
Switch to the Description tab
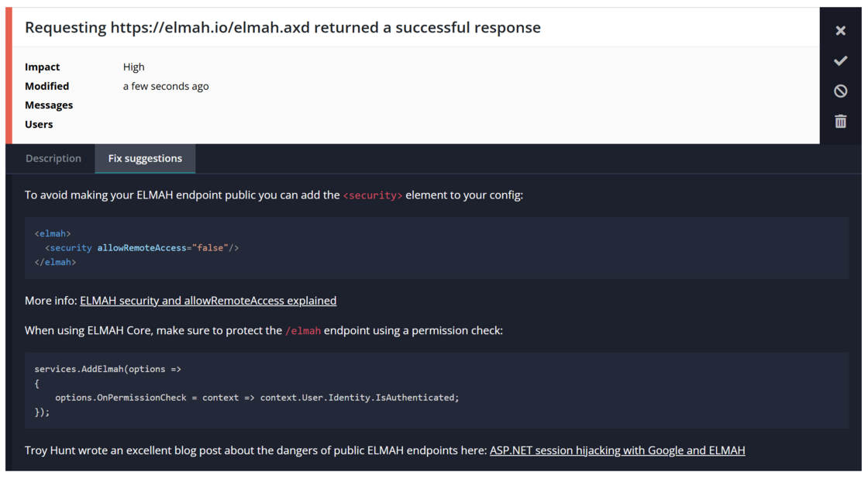pyautogui.click(x=53, y=158)
